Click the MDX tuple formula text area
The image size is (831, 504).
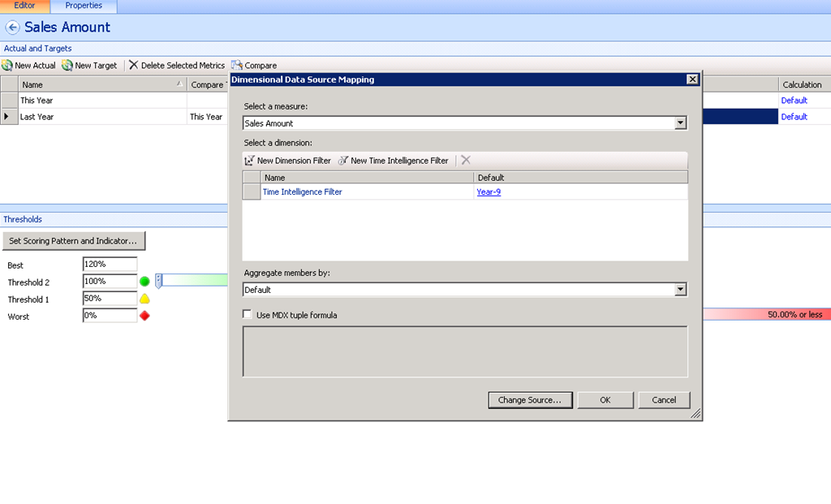pos(465,351)
